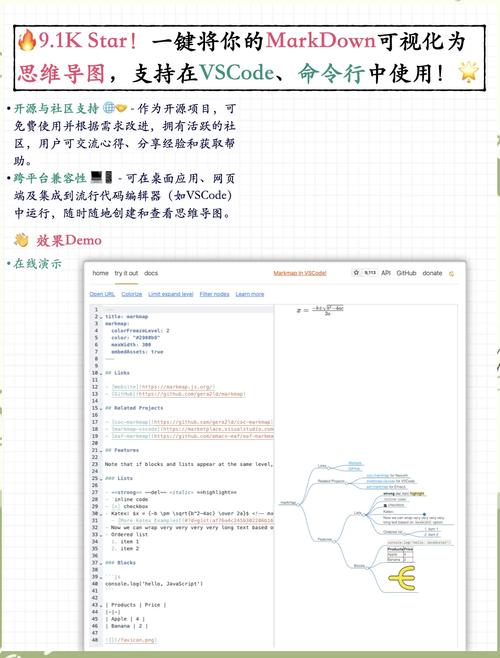
Task: Click the node circle after the Features branch
Action: tap(335, 542)
